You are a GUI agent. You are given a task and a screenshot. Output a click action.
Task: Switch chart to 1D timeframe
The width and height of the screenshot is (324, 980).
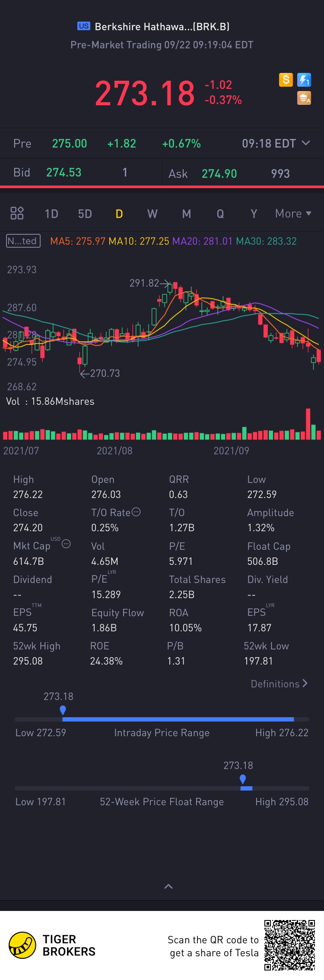coord(51,214)
